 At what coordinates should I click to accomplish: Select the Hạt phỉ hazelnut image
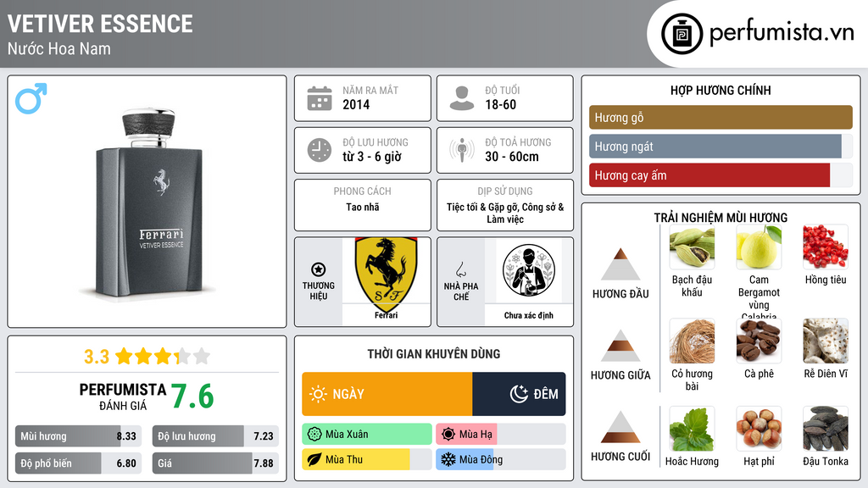(759, 429)
